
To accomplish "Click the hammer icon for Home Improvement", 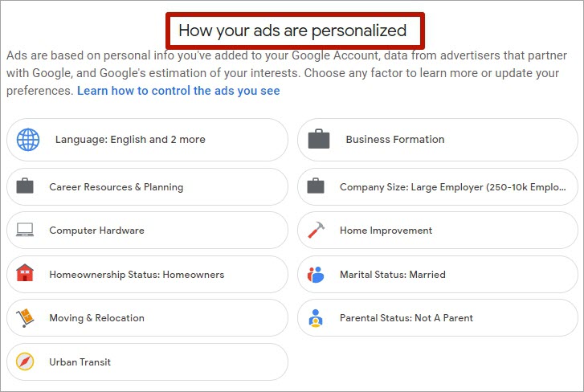I will [316, 230].
